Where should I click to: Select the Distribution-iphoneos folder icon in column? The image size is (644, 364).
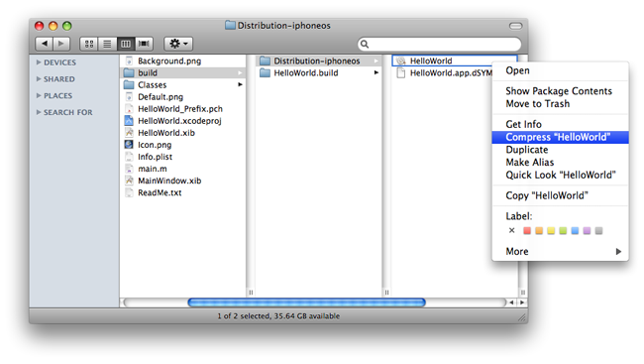(265, 61)
